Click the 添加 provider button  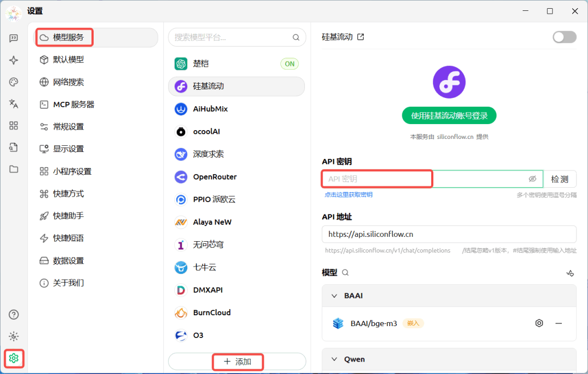tap(237, 361)
